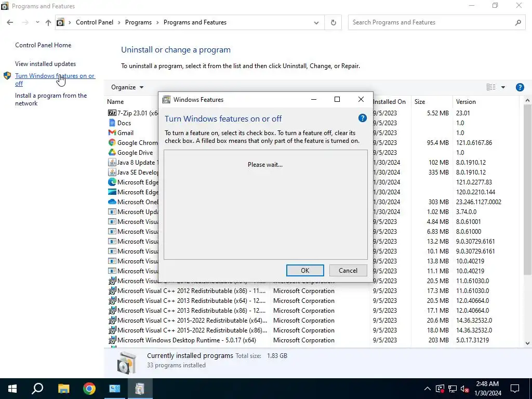Image resolution: width=532 pixels, height=399 pixels.
Task: Click the Microsoft Update Health icon
Action: point(112,212)
